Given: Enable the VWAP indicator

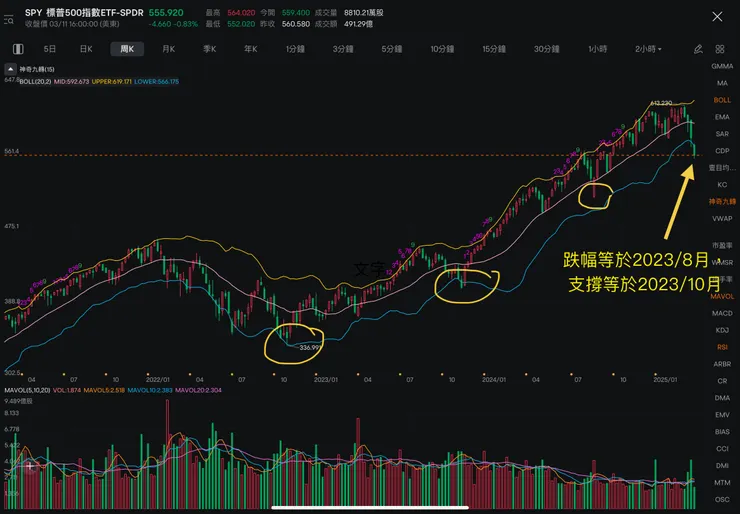Looking at the screenshot, I should point(722,219).
